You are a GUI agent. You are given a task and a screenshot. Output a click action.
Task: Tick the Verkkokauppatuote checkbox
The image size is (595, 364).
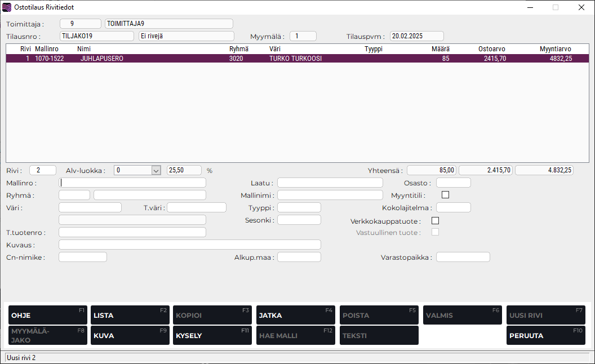coord(435,220)
